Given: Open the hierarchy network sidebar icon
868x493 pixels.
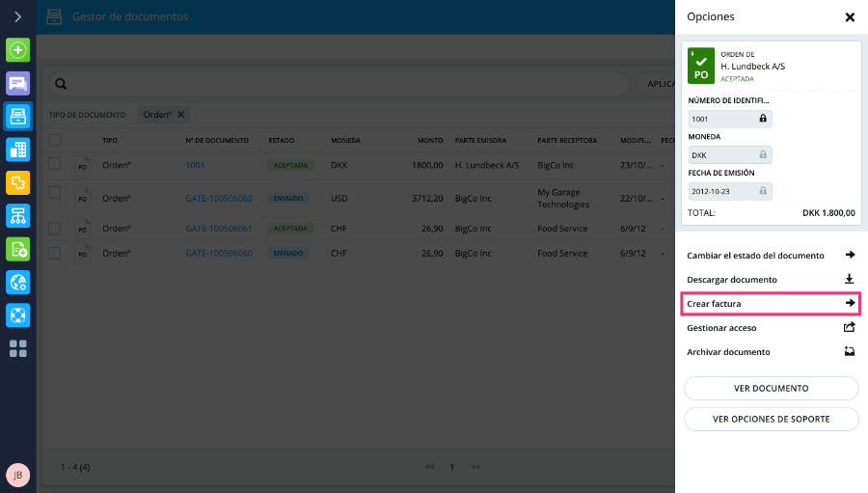Looking at the screenshot, I should (x=17, y=216).
